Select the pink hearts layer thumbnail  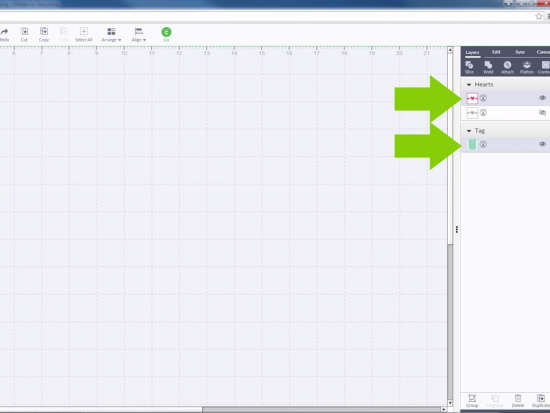[472, 98]
